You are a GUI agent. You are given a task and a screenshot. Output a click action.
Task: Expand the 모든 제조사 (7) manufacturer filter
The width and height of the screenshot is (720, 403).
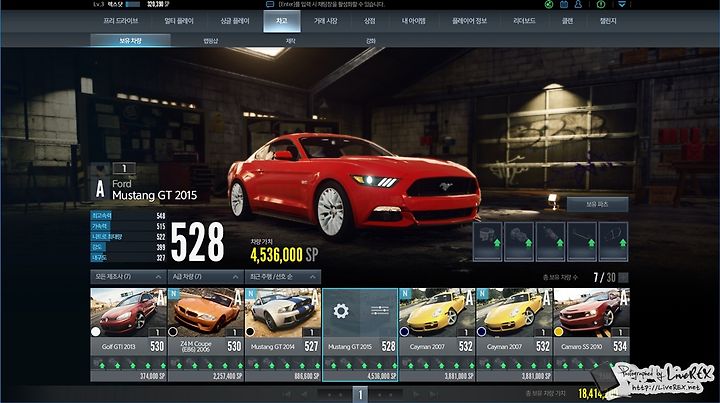pos(128,277)
